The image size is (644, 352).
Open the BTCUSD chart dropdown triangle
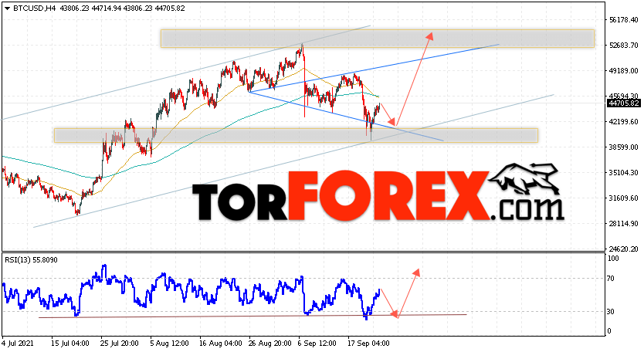8,8
